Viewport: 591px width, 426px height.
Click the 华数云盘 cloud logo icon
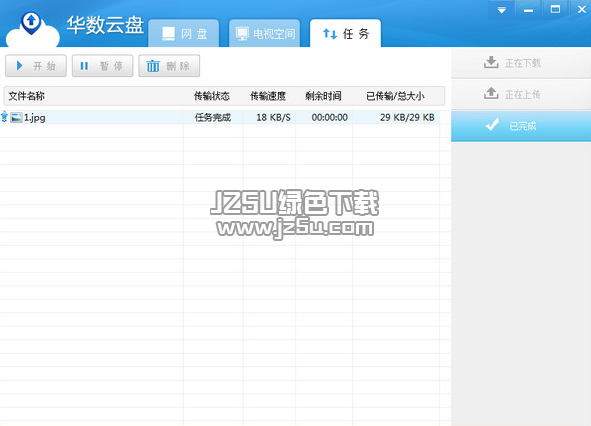(32, 29)
